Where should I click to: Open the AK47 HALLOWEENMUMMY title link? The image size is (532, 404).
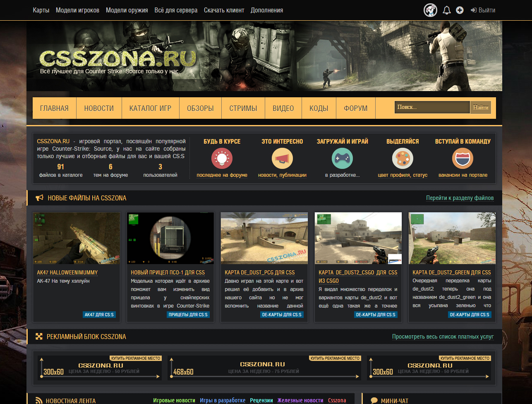tap(67, 272)
